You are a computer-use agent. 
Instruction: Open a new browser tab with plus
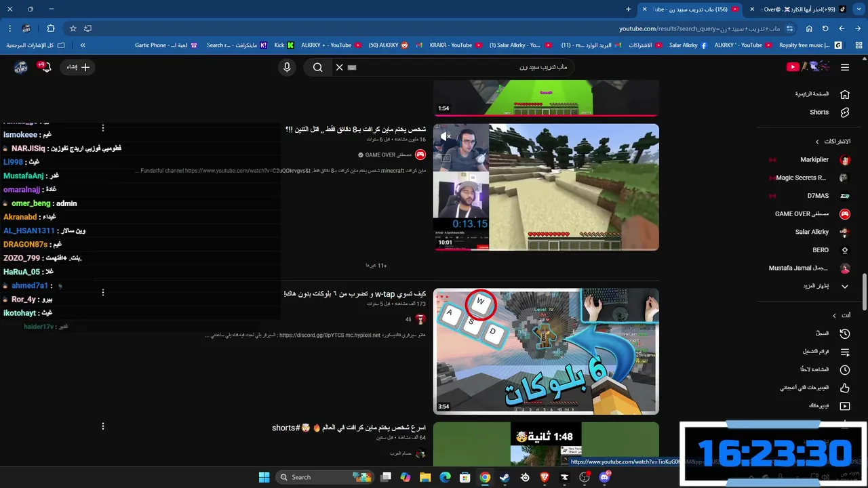[628, 9]
